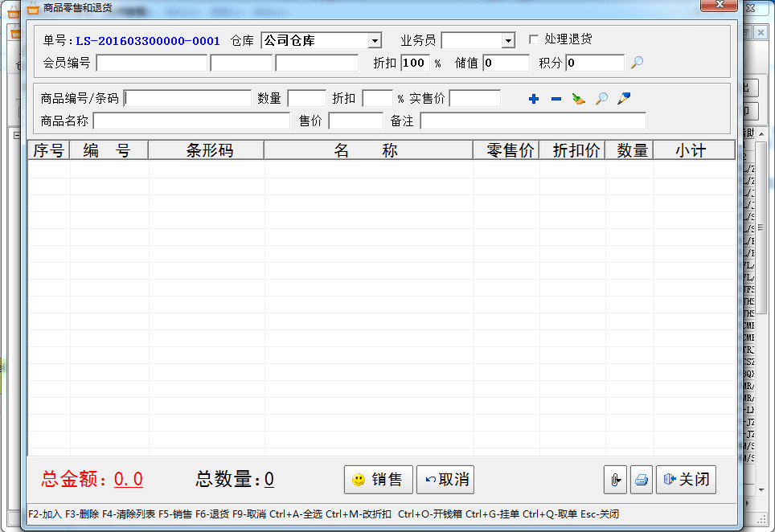Click the 实售价 actual price field

pyautogui.click(x=474, y=99)
